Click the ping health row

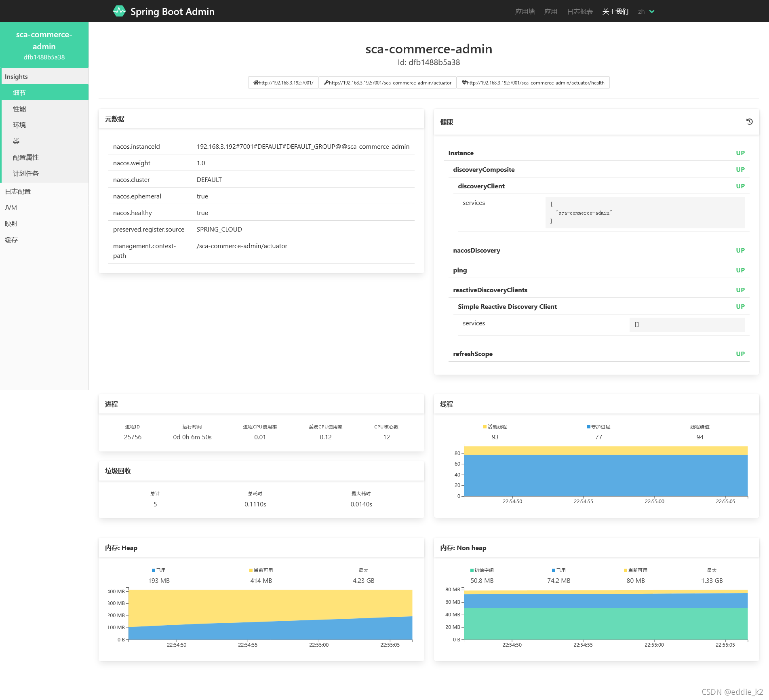tap(599, 270)
